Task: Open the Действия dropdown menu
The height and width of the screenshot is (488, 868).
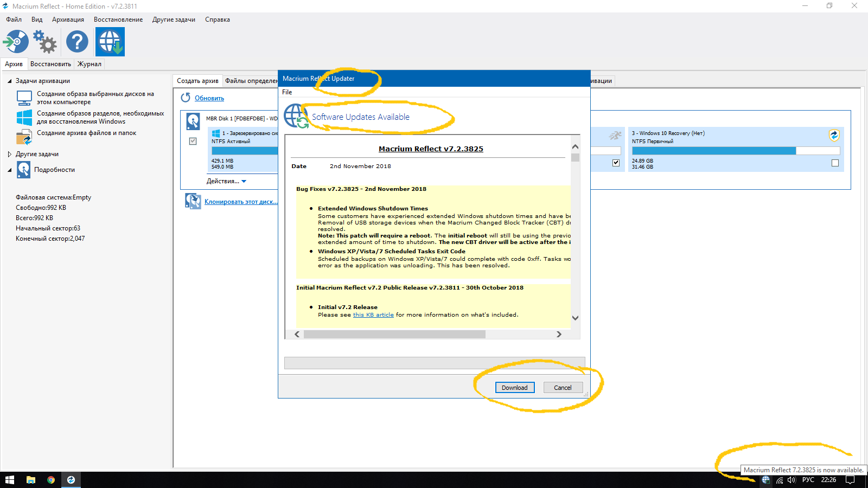Action: [x=226, y=181]
